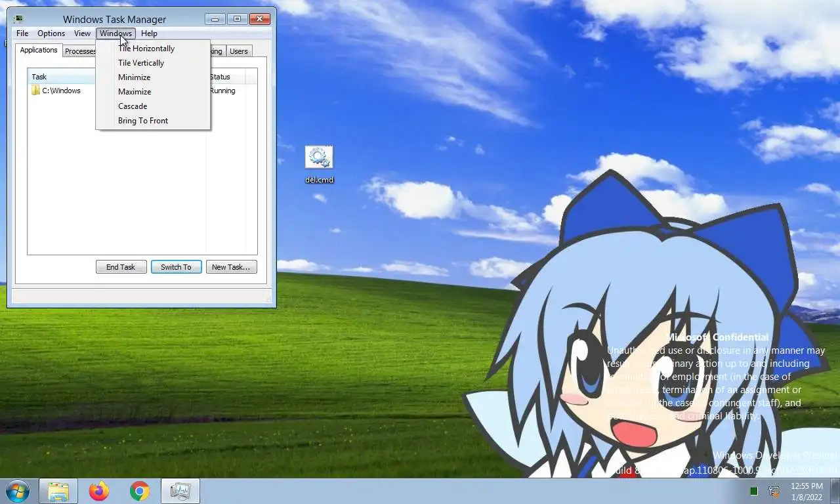Launch Firefox from the taskbar
Screen dimensions: 840x504
99,491
